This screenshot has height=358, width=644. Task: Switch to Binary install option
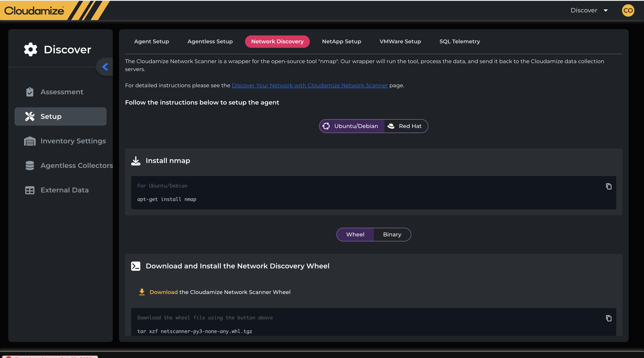(392, 234)
